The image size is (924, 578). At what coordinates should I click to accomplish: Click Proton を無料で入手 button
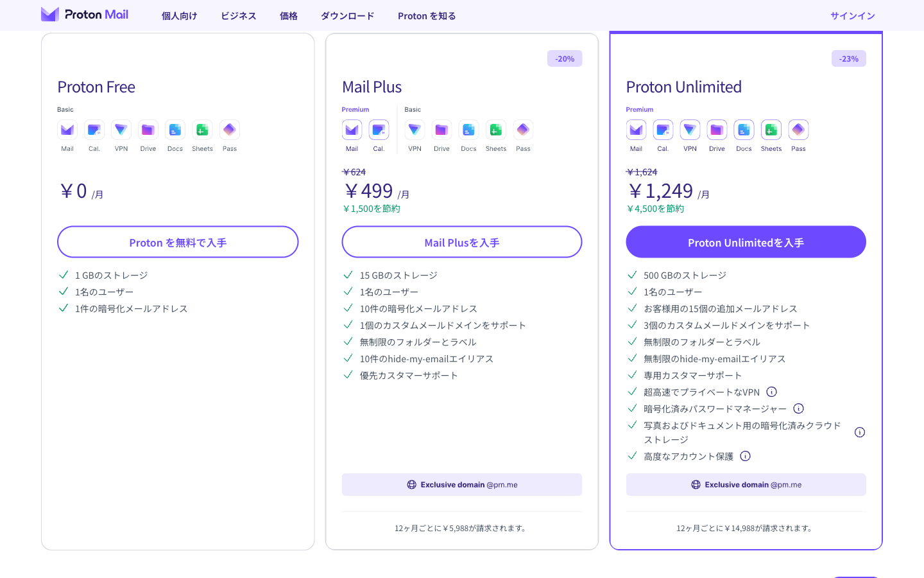[178, 242]
